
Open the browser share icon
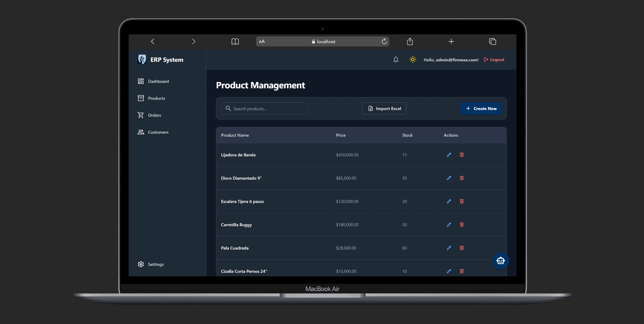click(410, 41)
